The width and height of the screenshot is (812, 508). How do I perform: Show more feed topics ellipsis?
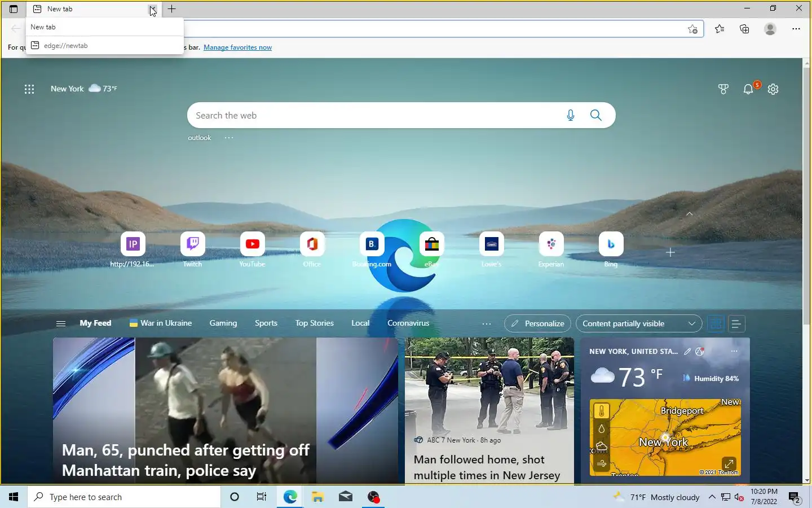coord(487,324)
